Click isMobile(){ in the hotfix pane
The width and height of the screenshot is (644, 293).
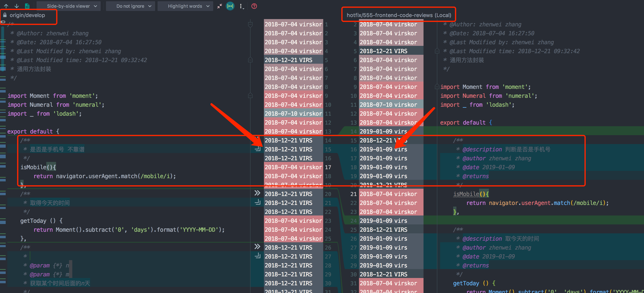point(471,194)
